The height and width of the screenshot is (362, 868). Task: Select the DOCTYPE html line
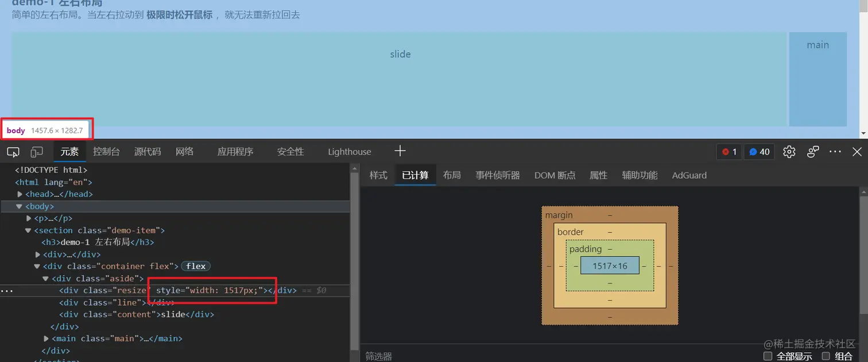(51, 170)
